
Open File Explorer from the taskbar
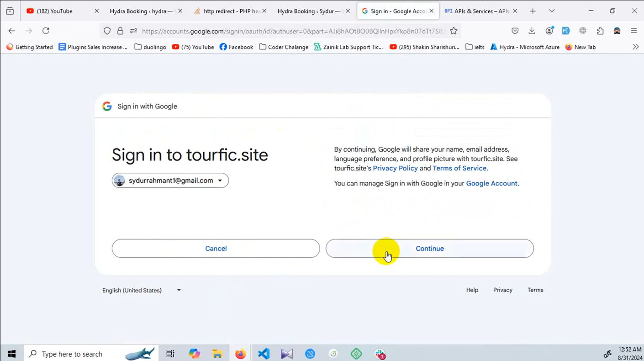click(217, 354)
